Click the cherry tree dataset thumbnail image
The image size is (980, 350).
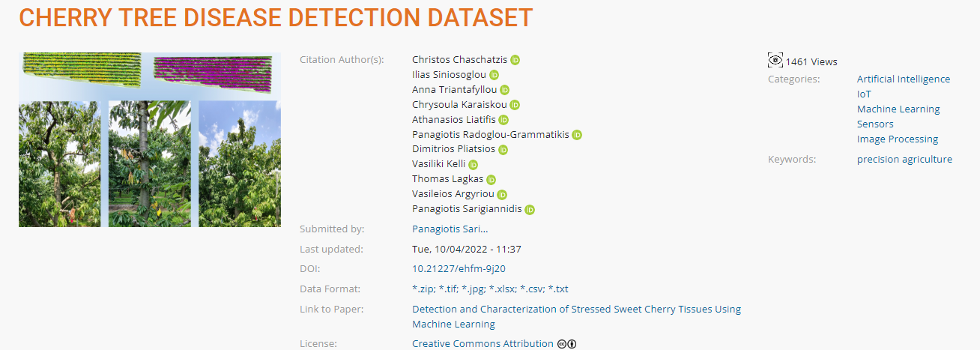pyautogui.click(x=150, y=139)
